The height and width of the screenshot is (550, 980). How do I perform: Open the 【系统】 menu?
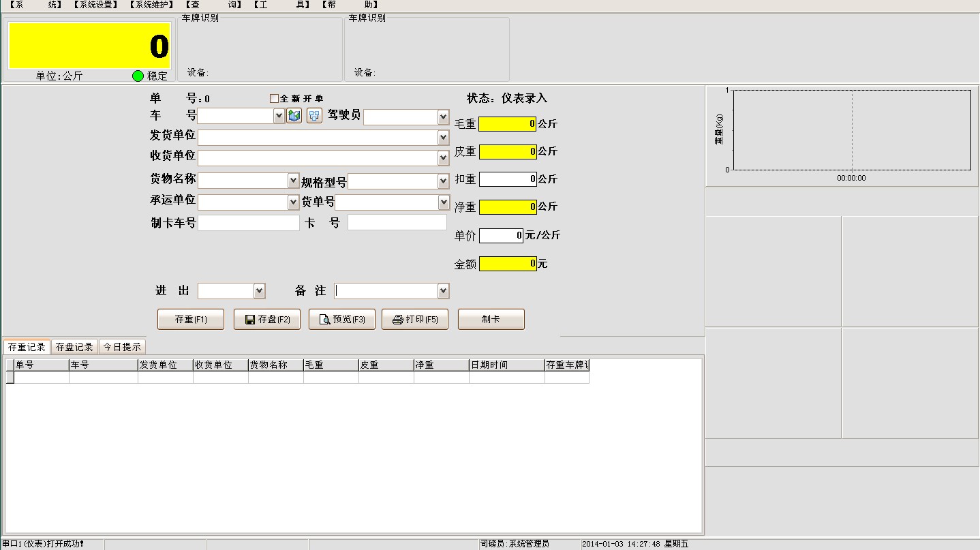tap(36, 5)
